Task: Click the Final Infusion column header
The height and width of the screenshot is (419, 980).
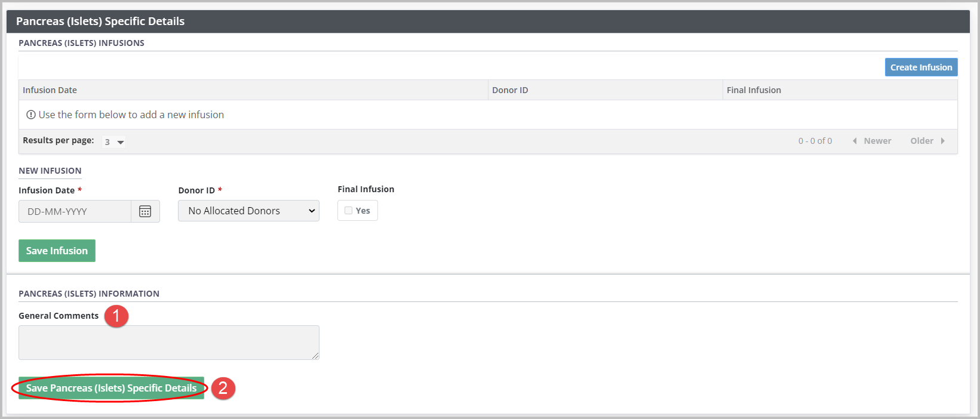Action: tap(754, 90)
